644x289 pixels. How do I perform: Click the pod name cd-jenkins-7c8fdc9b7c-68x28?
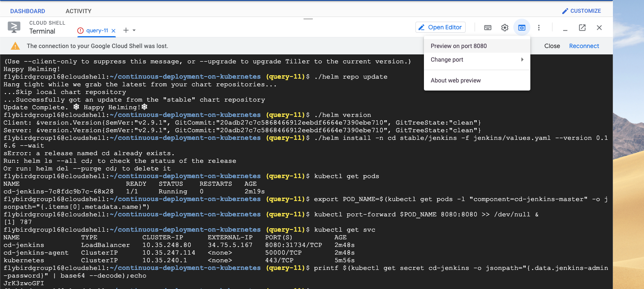[58, 191]
